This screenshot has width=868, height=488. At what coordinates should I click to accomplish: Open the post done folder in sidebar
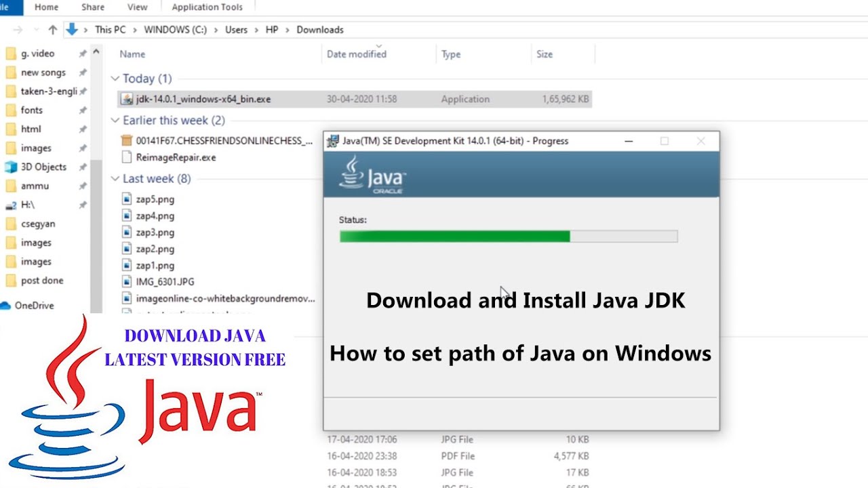tap(42, 281)
